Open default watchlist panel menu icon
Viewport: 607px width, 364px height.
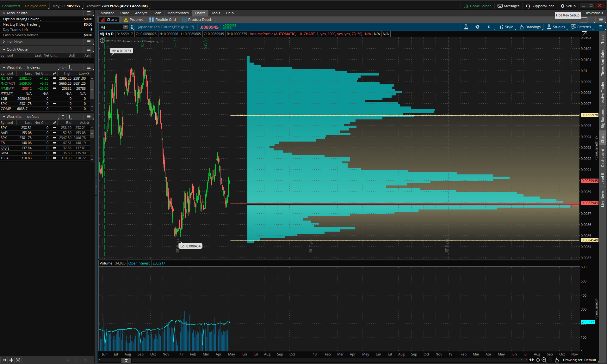click(89, 117)
